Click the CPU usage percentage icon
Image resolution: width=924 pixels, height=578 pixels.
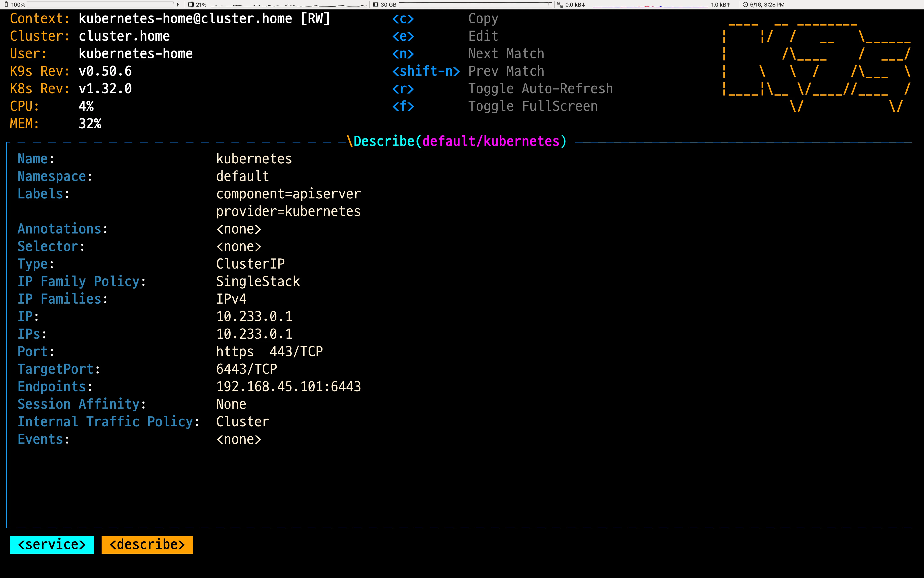click(x=191, y=4)
